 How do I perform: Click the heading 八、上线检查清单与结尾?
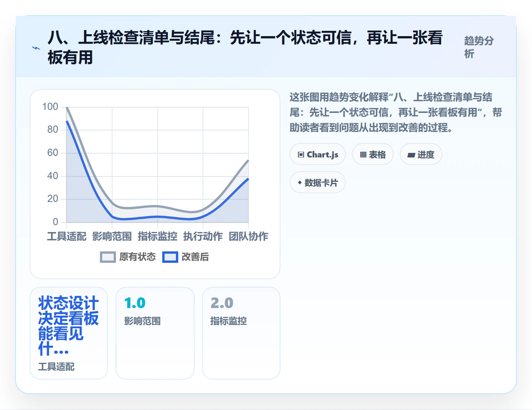coord(245,48)
